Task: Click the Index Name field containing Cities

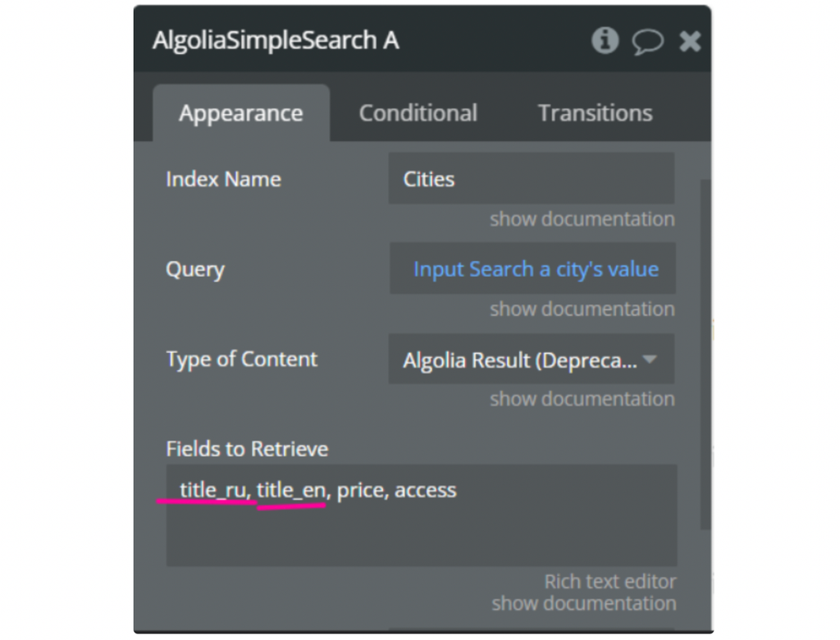Action: tap(531, 179)
